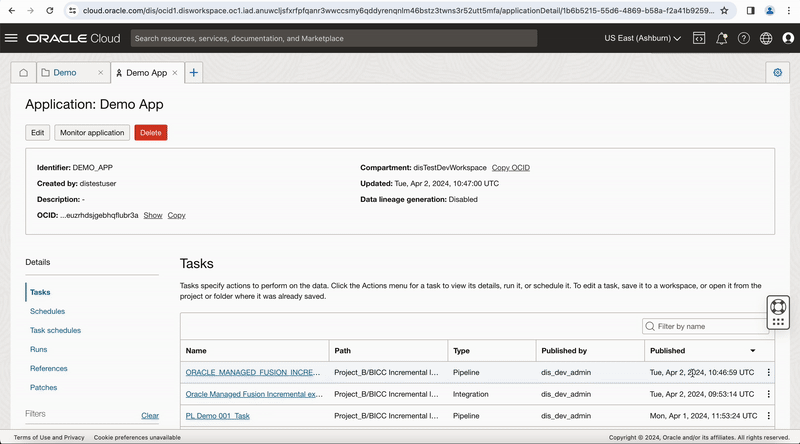Open the announcements bell icon
This screenshot has width=800, height=444.
tap(721, 38)
